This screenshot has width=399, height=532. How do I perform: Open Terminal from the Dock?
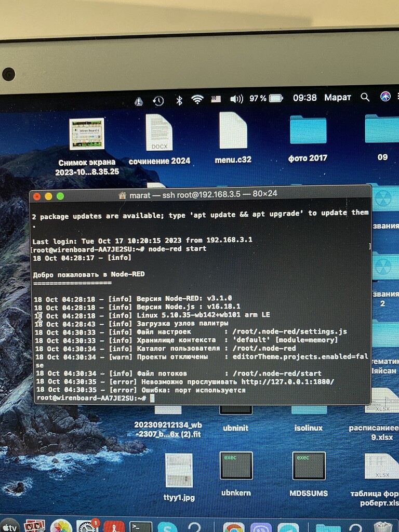tap(141, 526)
